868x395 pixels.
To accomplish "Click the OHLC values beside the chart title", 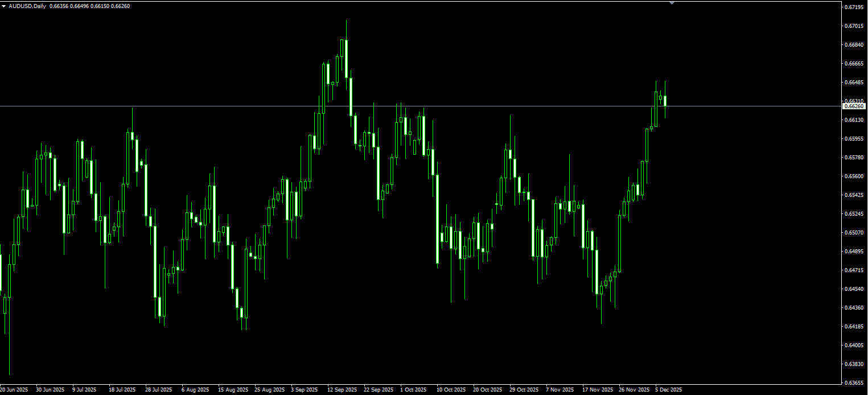I will (x=89, y=6).
